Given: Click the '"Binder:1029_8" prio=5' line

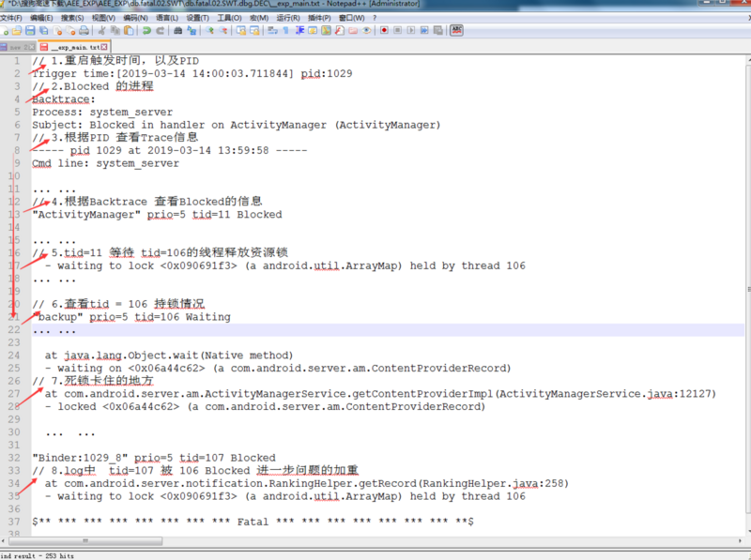Looking at the screenshot, I should coord(154,458).
